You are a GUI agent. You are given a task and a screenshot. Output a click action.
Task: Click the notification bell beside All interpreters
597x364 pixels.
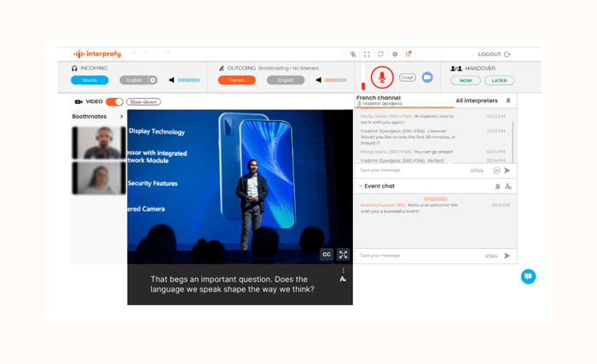point(508,101)
